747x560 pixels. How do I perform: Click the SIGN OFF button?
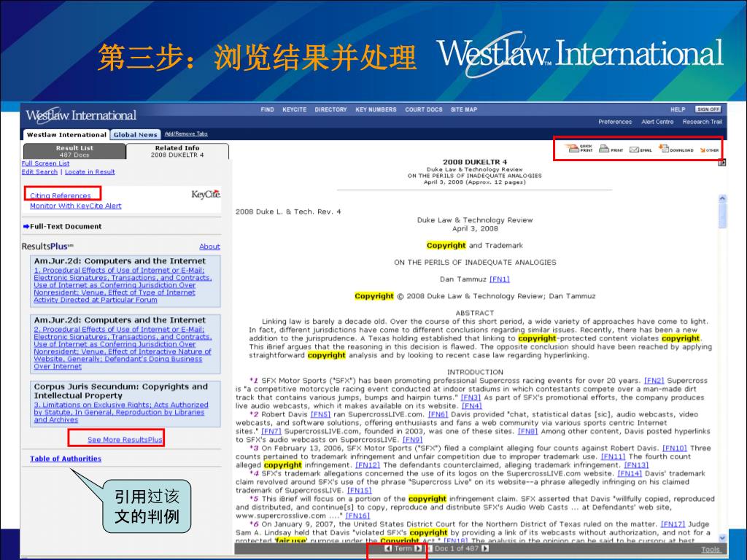coord(708,109)
